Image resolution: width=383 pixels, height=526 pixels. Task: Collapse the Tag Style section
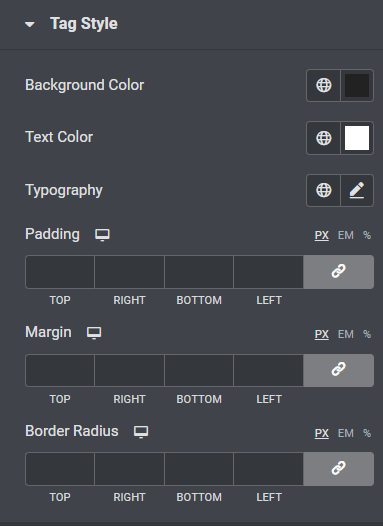click(30, 24)
